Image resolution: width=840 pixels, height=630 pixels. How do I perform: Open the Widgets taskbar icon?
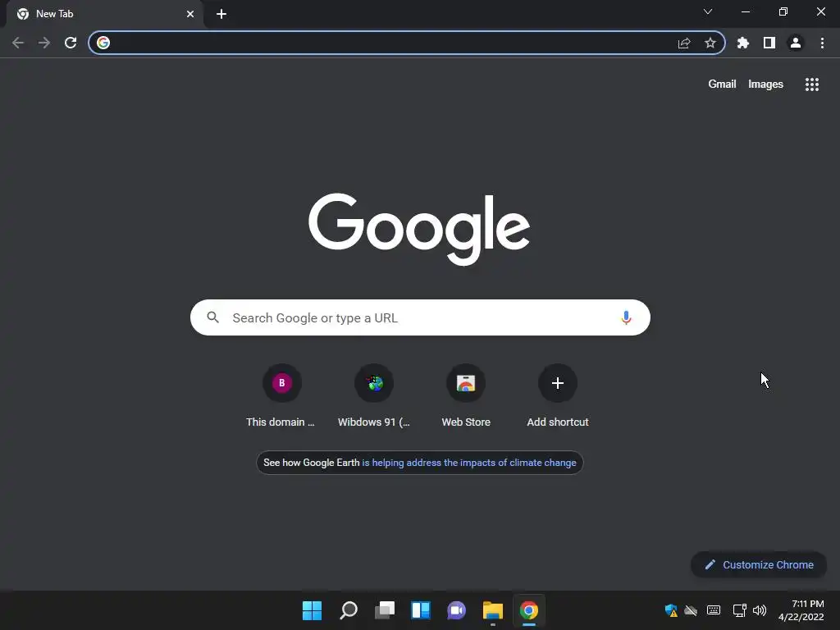421,610
